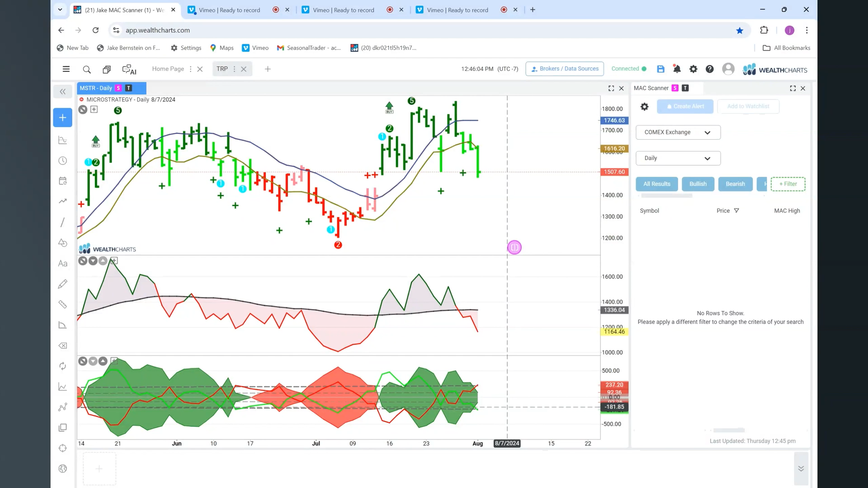Screen dimensions: 868x488
Task: Open the window layouts icon
Action: [107, 69]
